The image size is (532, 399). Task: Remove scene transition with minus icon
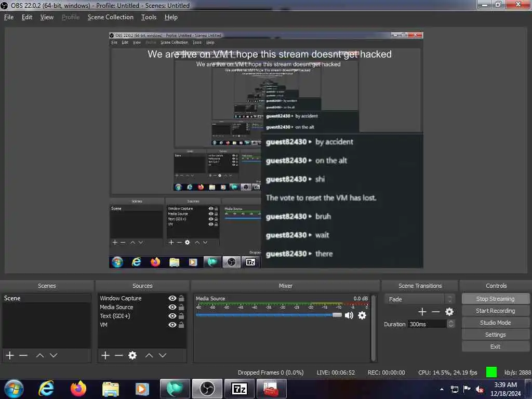click(436, 312)
